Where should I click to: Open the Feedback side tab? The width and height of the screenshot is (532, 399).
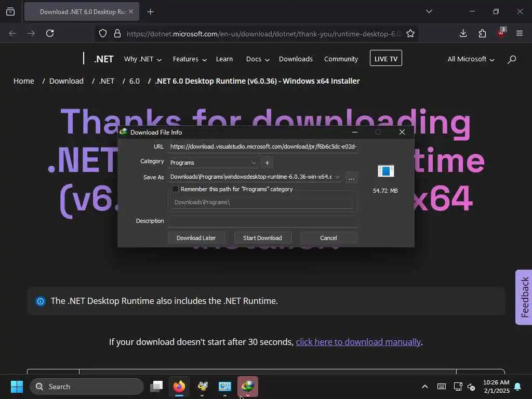click(524, 297)
